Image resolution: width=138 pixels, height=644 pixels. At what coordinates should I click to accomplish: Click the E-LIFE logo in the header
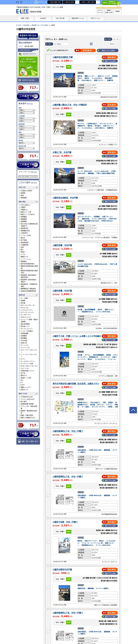point(22,11)
